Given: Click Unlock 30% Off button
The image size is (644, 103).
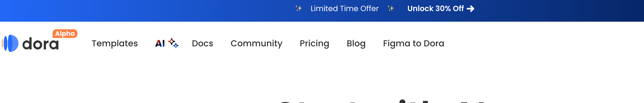Looking at the screenshot, I should [x=441, y=9].
